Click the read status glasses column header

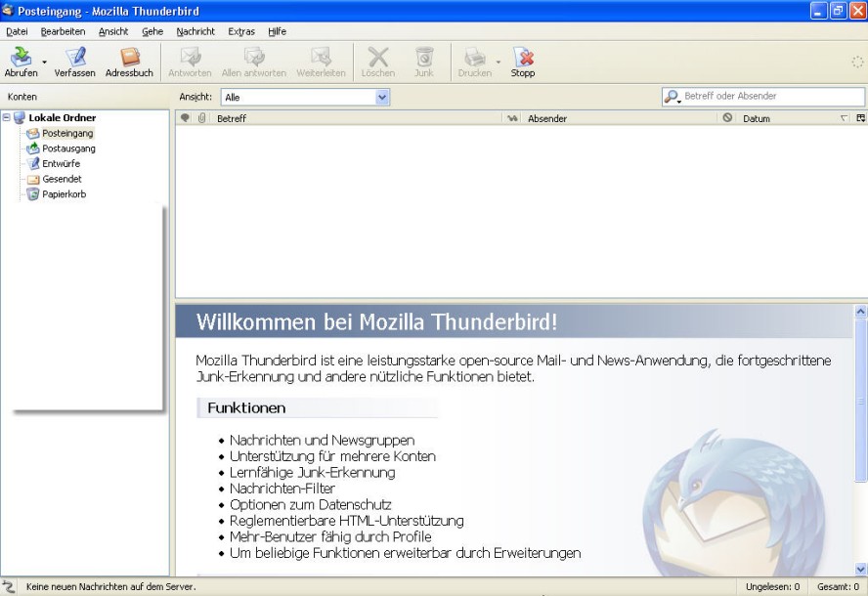pyautogui.click(x=512, y=118)
